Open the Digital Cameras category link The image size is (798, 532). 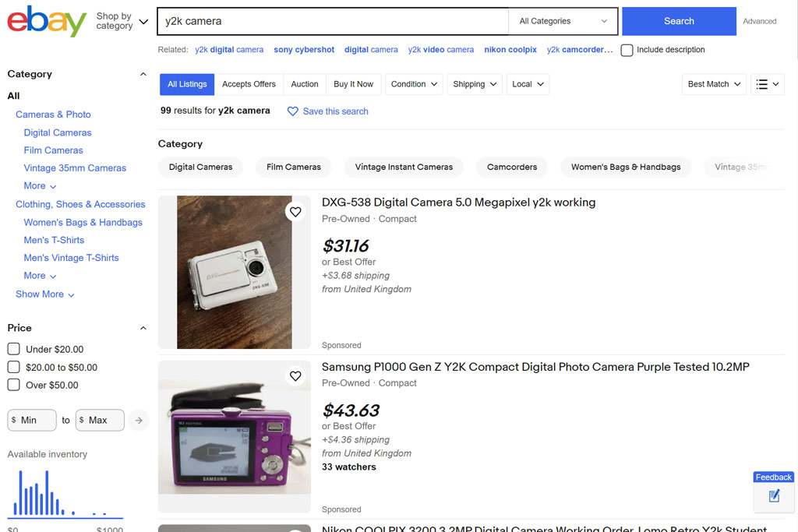(58, 132)
